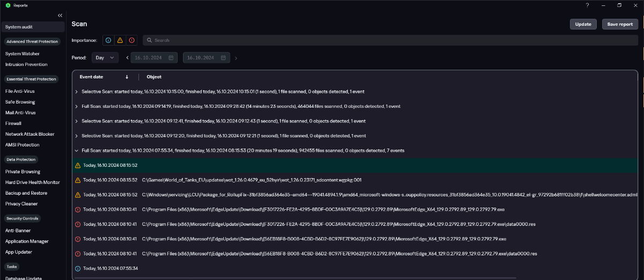Screen dimensions: 644x280
Task: Open calendar for the end date field
Action: point(223,57)
